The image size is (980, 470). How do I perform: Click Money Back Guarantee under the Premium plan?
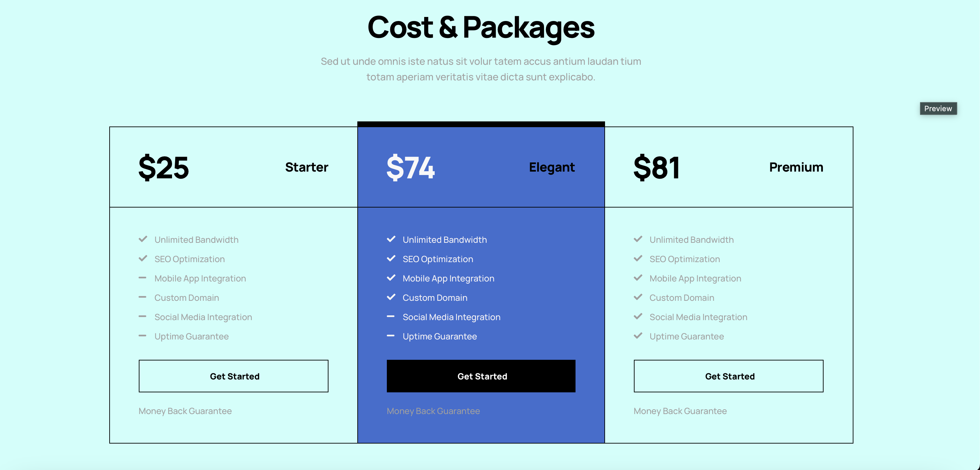[x=680, y=411]
